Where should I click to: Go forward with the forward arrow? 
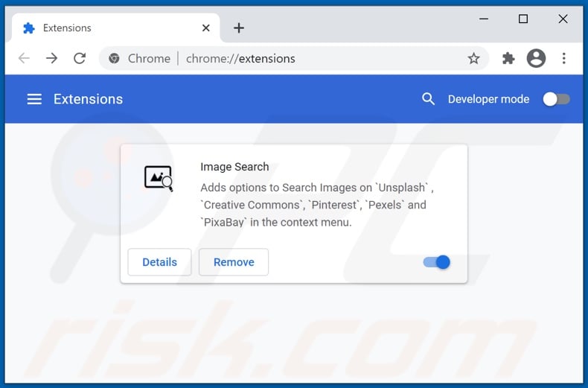tap(52, 59)
